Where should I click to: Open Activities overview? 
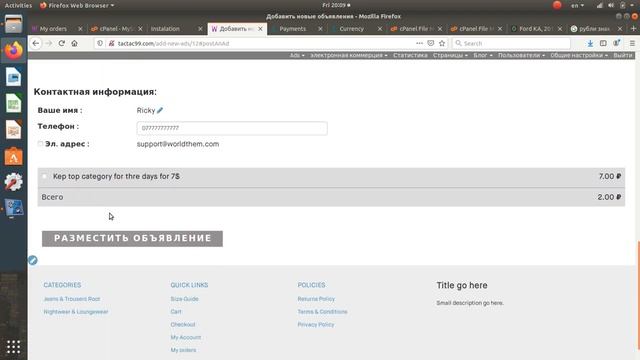click(18, 5)
